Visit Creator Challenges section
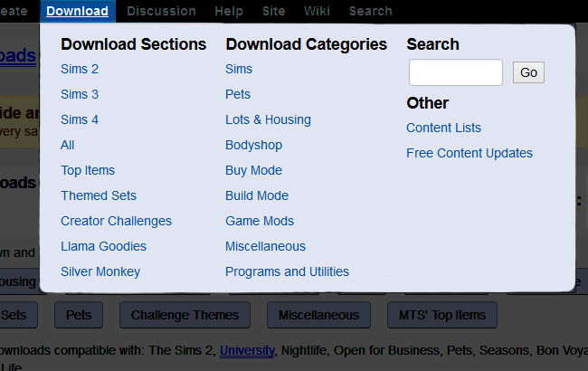Screen dimensions: 588x371 pos(117,221)
